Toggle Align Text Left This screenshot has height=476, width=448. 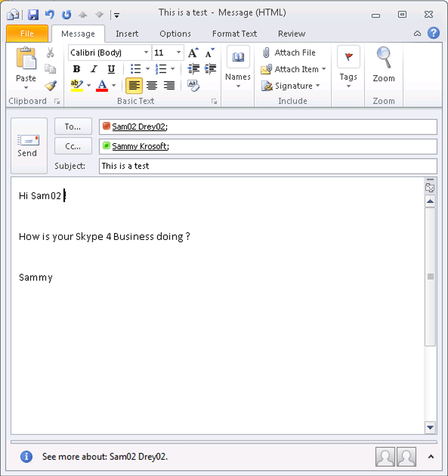pyautogui.click(x=134, y=86)
